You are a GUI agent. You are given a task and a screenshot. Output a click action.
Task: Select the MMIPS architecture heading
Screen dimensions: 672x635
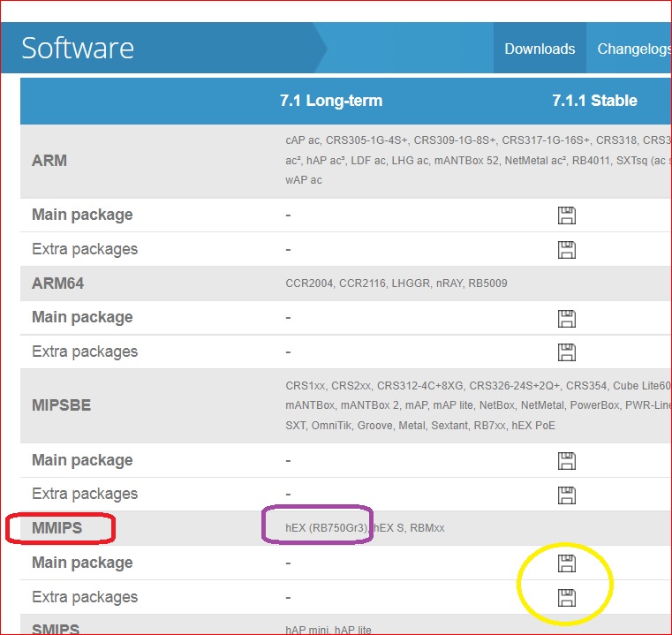tap(57, 528)
